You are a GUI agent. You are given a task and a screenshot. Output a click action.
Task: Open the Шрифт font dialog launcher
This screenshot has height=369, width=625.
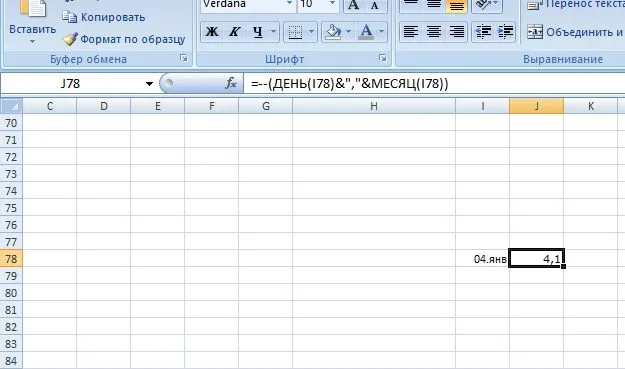pyautogui.click(x=383, y=59)
